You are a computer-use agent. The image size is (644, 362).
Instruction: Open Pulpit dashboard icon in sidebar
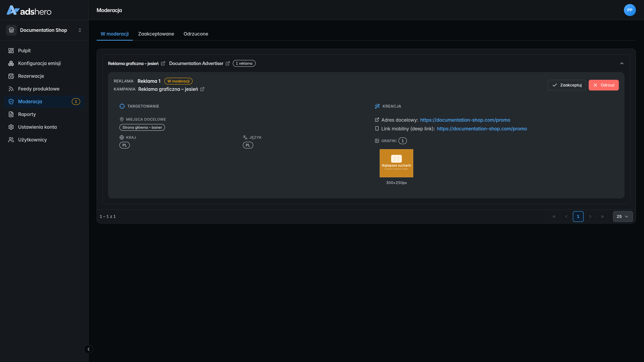click(11, 50)
